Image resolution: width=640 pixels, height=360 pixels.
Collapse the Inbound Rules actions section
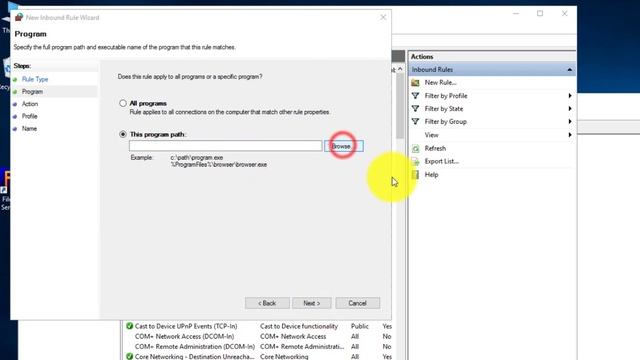click(569, 70)
